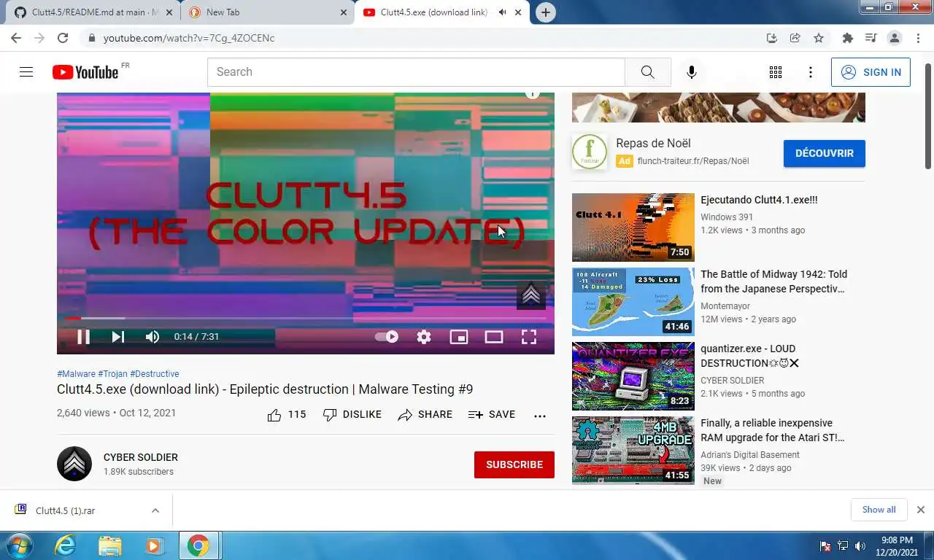Toggle the autoplay switch

point(386,337)
